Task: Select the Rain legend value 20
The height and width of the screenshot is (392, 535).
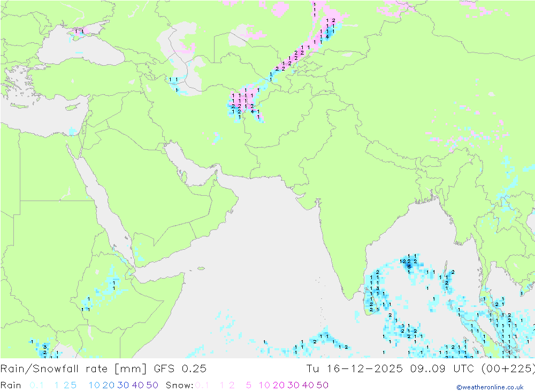Action: point(109,385)
